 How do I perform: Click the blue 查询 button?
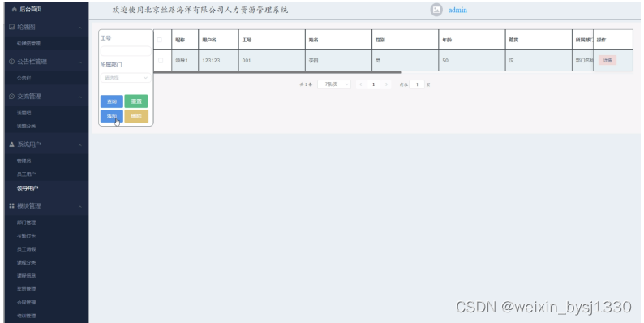point(112,101)
